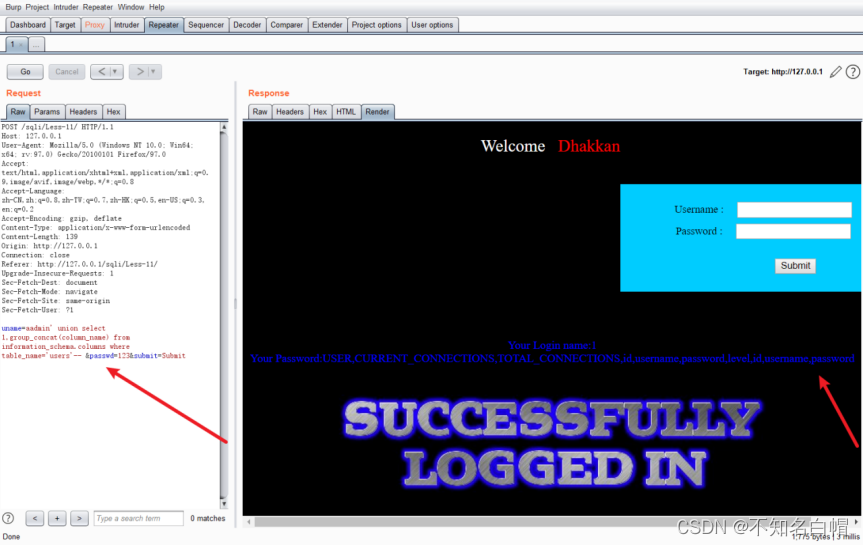This screenshot has height=546, width=863.
Task: Click the Cancel button
Action: pos(67,72)
